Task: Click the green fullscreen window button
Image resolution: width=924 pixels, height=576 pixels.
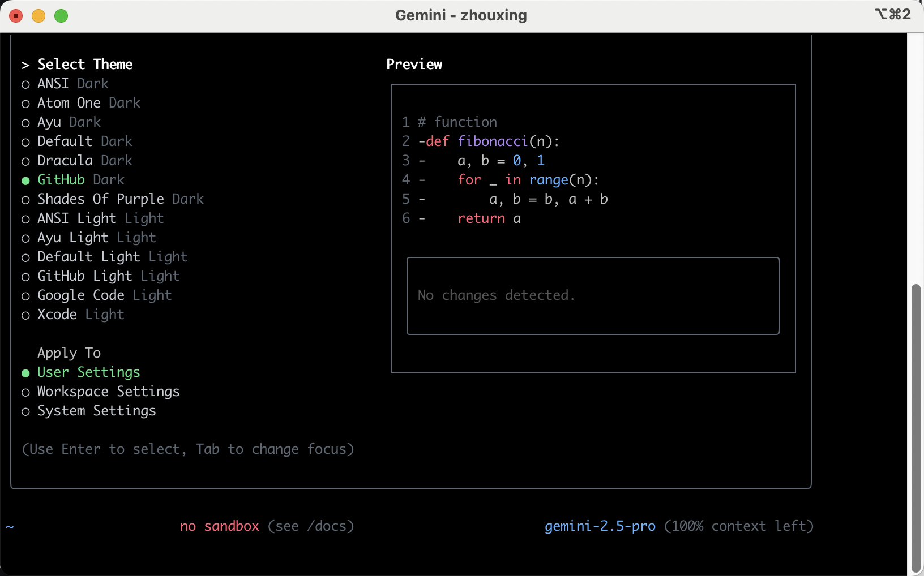Action: pos(61,16)
